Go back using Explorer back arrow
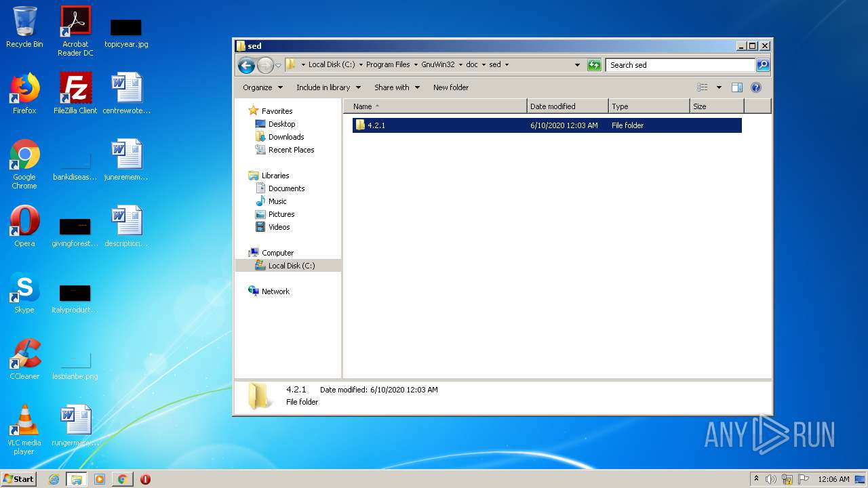 246,65
